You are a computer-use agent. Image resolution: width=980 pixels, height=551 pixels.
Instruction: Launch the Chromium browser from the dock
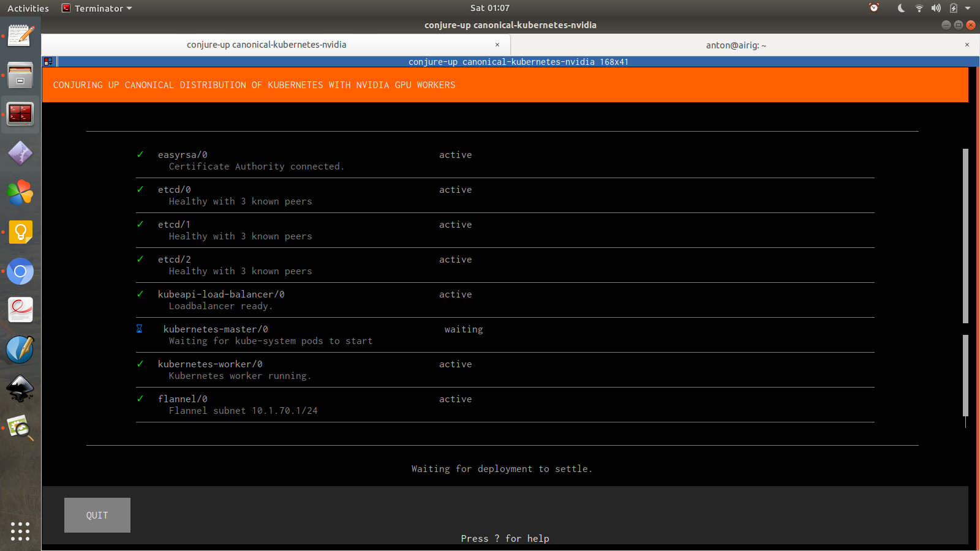point(20,272)
